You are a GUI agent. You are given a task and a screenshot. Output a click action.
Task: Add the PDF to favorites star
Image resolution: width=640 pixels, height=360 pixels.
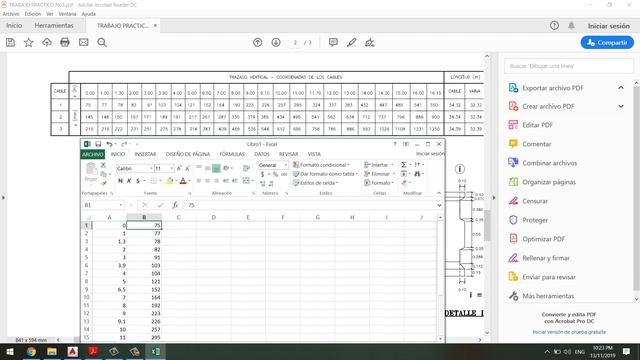pyautogui.click(x=29, y=42)
